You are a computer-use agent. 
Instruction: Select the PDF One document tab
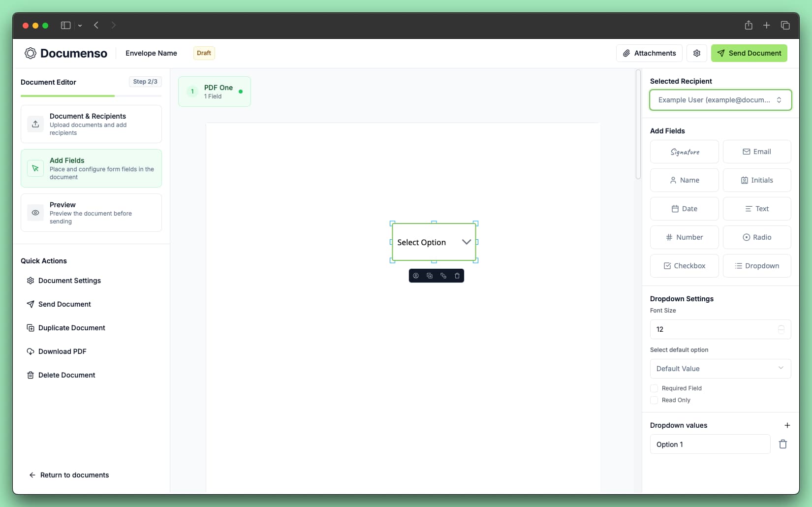[x=215, y=91]
